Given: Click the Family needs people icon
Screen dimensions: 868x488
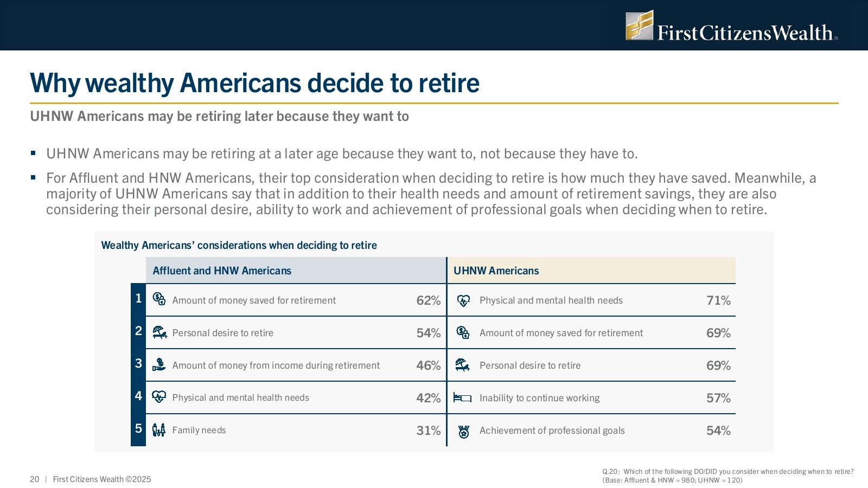Looking at the screenshot, I should (159, 430).
